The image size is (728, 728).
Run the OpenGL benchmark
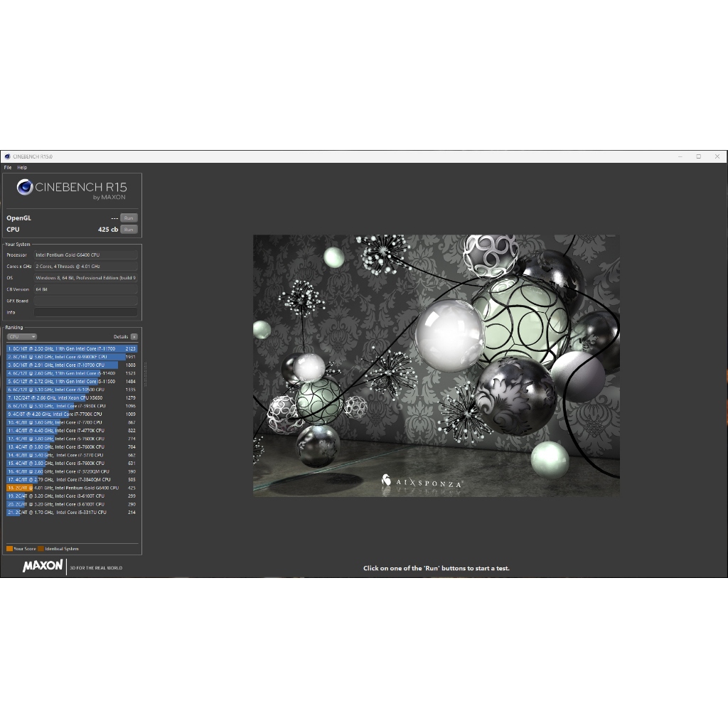tap(129, 218)
